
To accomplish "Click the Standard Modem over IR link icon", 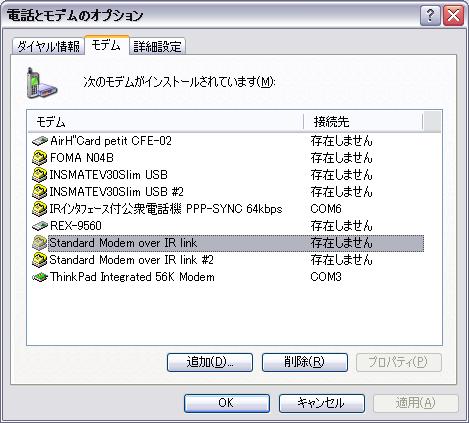I will (40, 243).
